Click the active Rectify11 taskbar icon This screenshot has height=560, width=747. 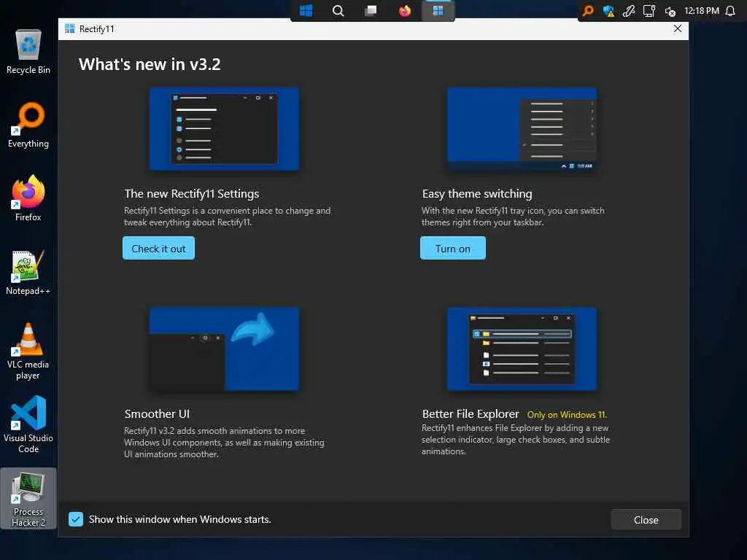438,10
